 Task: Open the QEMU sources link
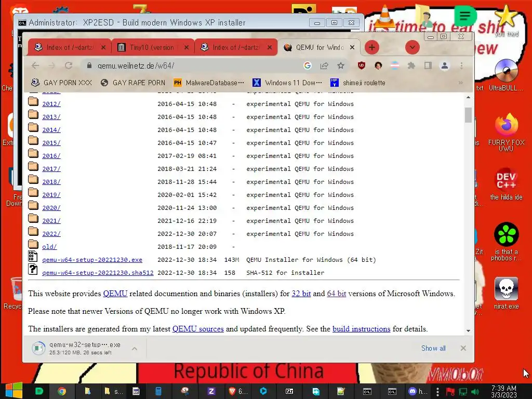point(198,329)
